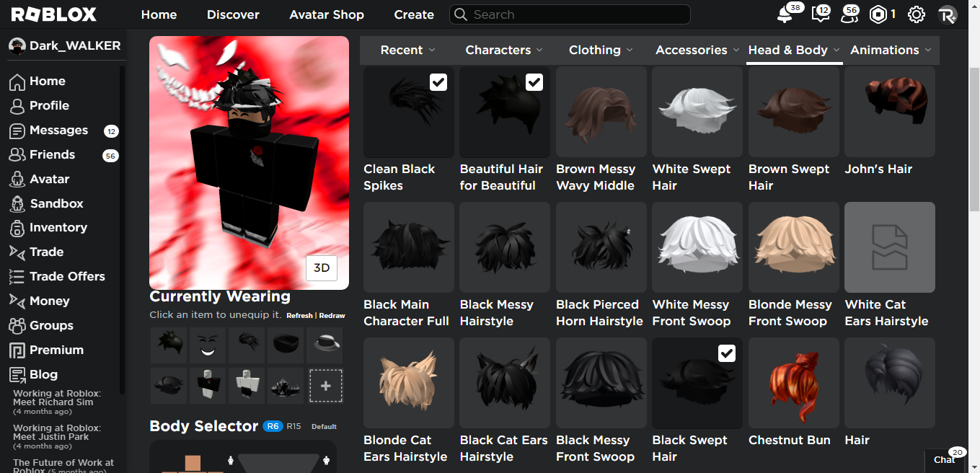The width and height of the screenshot is (980, 473).
Task: Open the notifications bell
Action: click(785, 14)
